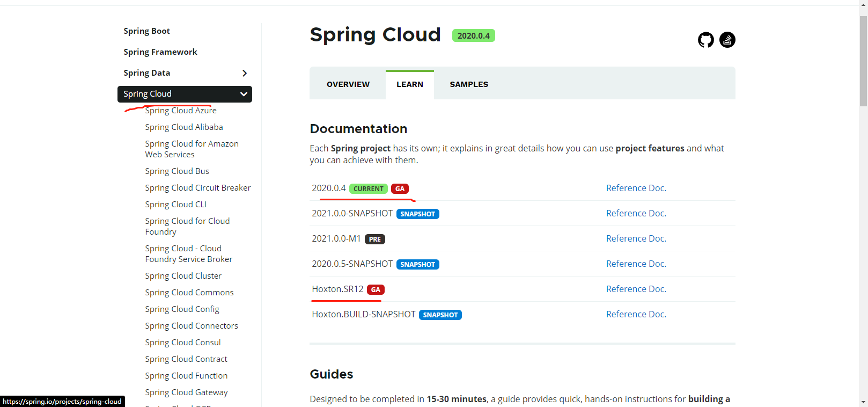Click the scrollbar down arrow
This screenshot has width=868, height=407.
pyautogui.click(x=863, y=402)
